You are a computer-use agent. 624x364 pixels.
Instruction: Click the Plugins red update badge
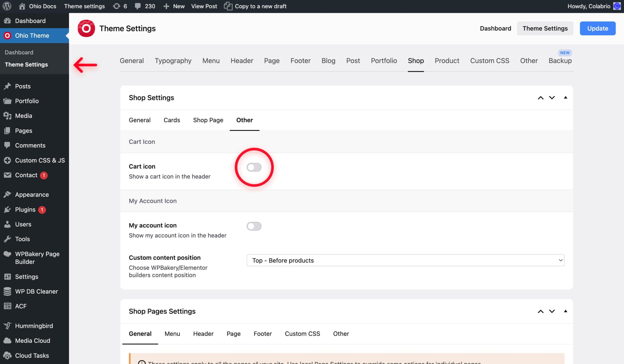pyautogui.click(x=42, y=210)
